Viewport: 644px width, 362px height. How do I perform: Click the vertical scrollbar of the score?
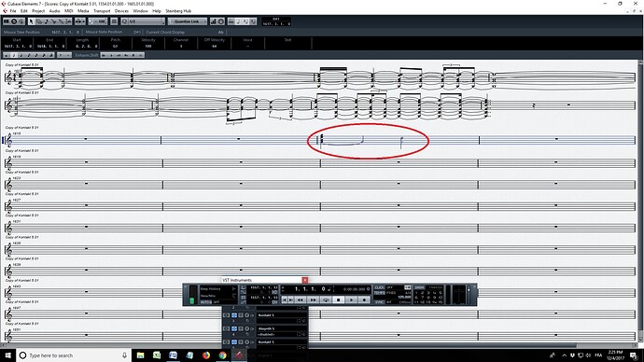click(x=640, y=202)
